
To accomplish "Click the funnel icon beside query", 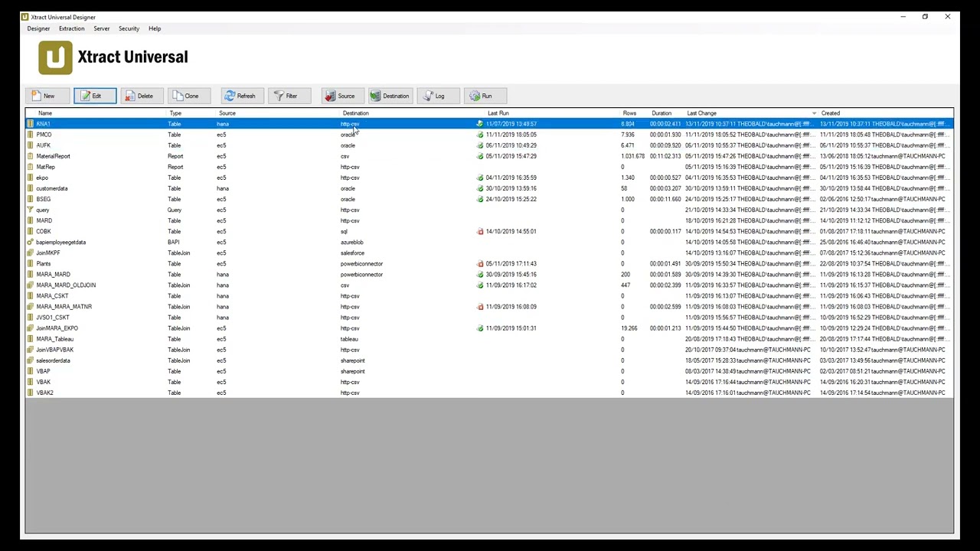I will click(x=31, y=210).
